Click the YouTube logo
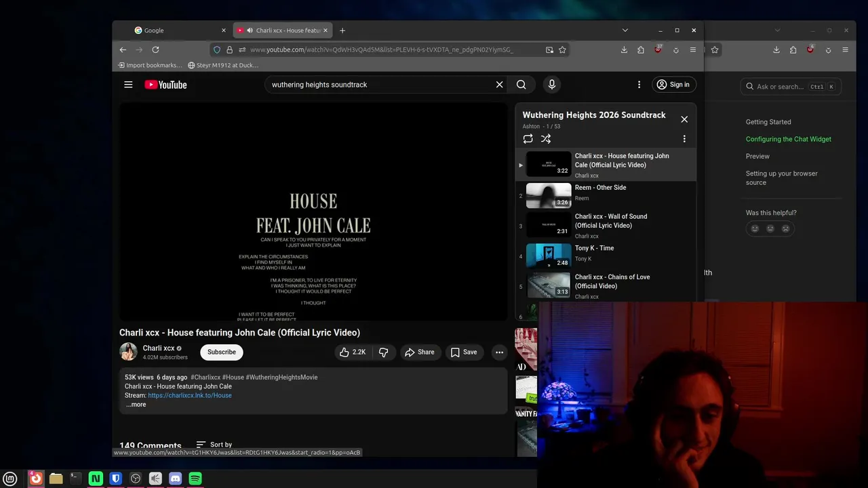 coord(165,85)
